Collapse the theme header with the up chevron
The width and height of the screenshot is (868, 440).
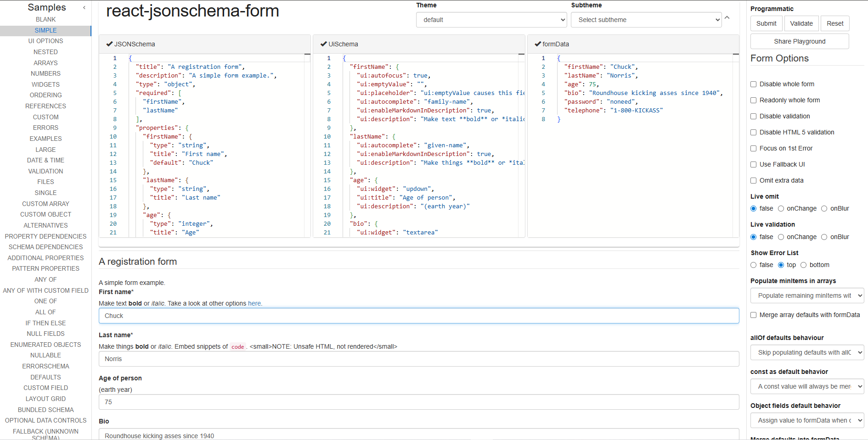(x=727, y=18)
